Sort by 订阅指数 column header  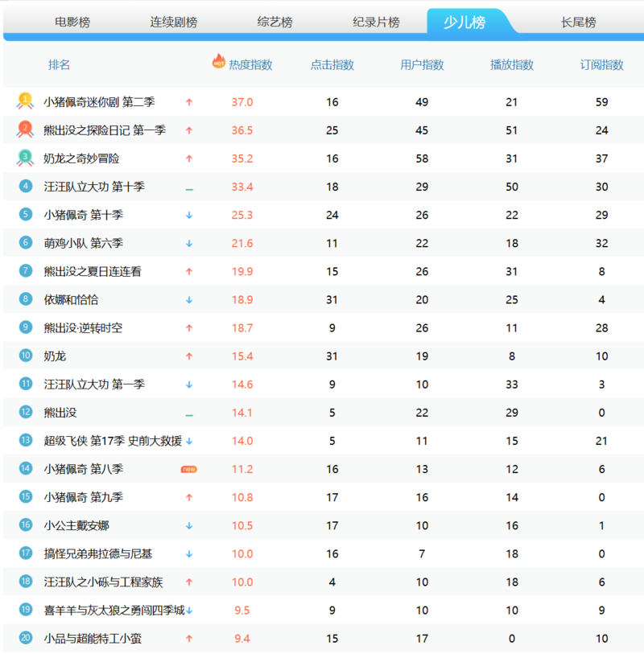click(601, 64)
